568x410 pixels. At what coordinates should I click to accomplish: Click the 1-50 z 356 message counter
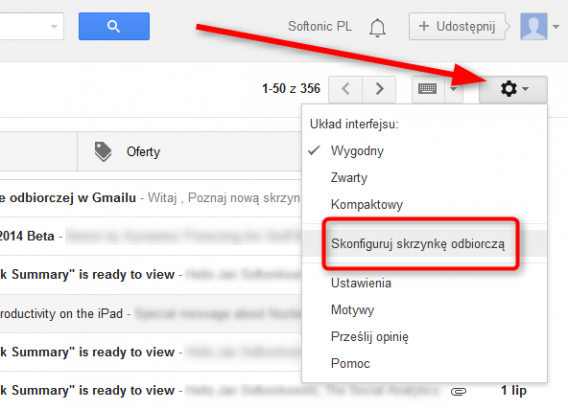[x=291, y=89]
